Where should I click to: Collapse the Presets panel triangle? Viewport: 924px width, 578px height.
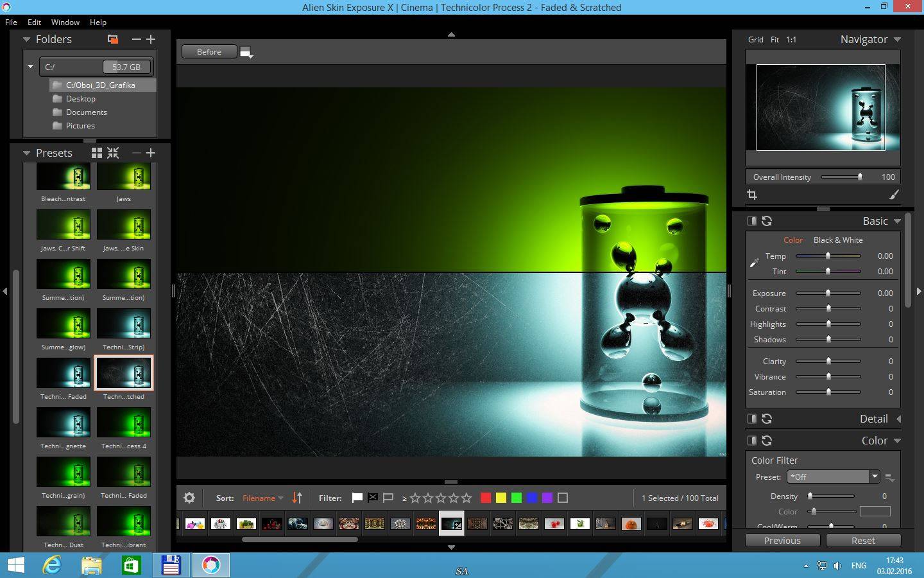point(26,153)
